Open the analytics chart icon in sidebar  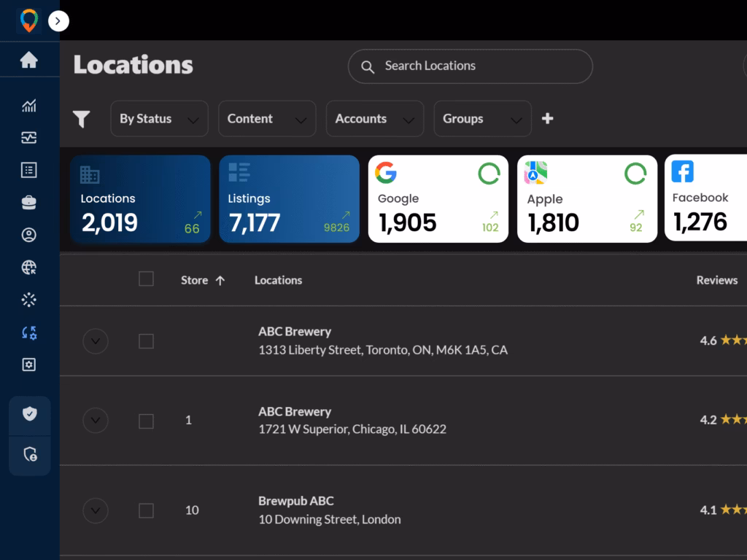29,106
